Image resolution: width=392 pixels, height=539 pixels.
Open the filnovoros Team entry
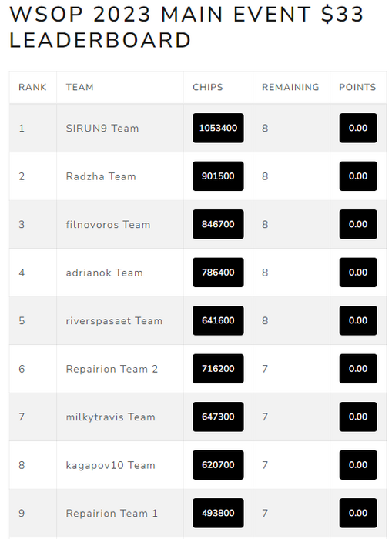[109, 225]
